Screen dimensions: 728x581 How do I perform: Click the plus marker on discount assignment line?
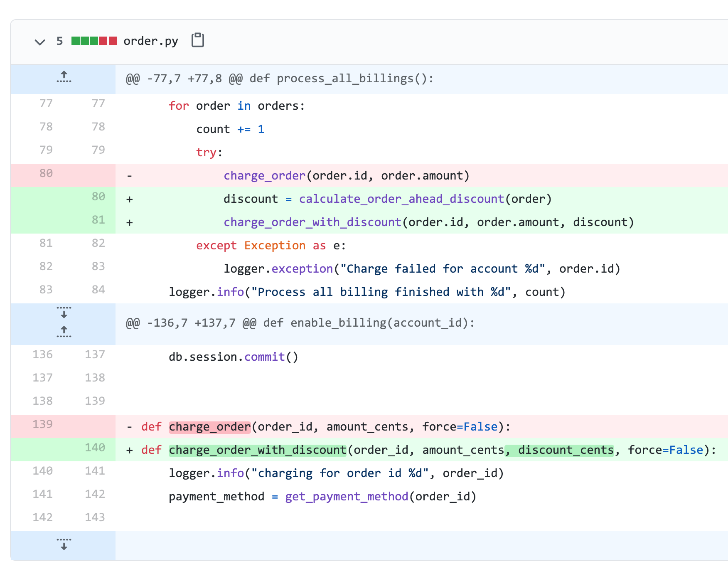point(130,199)
